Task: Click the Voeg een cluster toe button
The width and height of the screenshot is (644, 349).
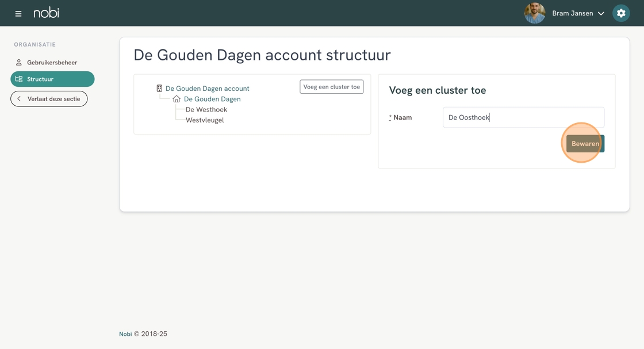Action: coord(331,87)
